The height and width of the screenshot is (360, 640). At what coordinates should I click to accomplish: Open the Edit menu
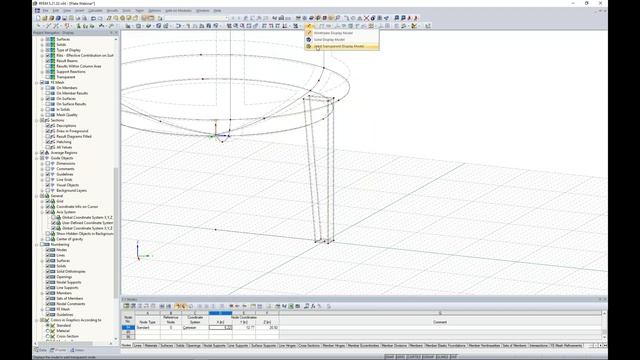coord(56,11)
